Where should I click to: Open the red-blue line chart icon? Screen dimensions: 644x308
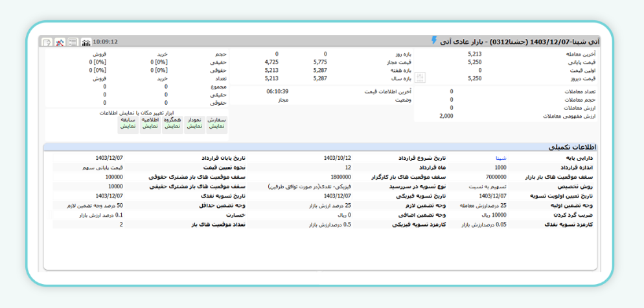pos(60,42)
